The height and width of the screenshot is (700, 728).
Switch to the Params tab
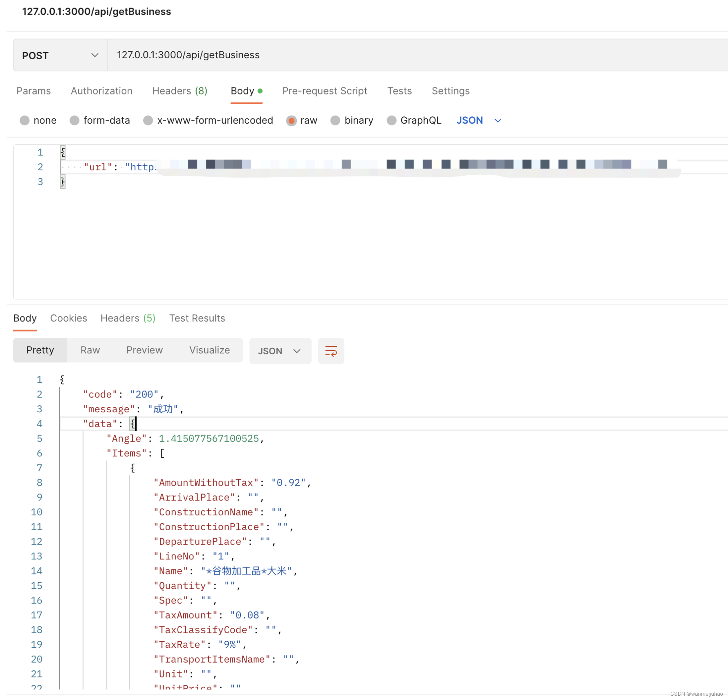click(x=33, y=91)
